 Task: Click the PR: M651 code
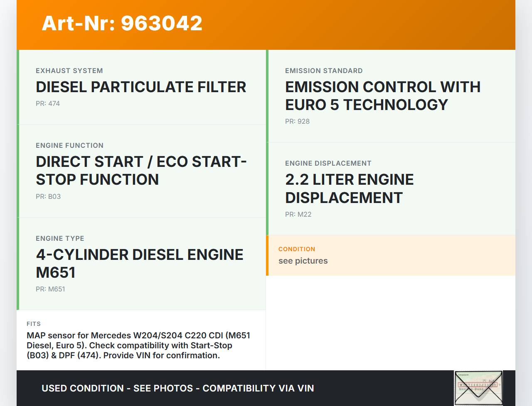pos(50,289)
